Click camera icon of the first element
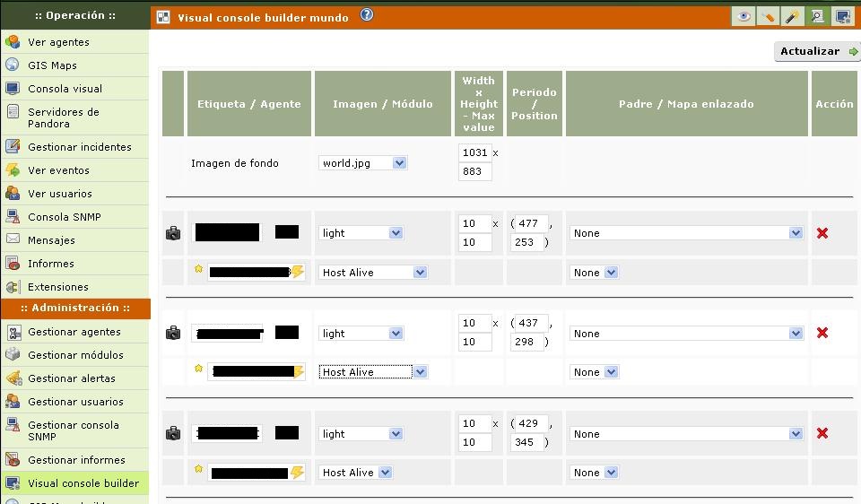861x504 pixels. click(x=173, y=233)
